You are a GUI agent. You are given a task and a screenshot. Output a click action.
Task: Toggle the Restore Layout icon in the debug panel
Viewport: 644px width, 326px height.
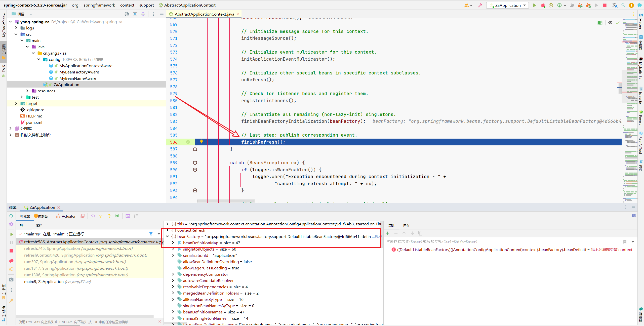[x=634, y=216]
